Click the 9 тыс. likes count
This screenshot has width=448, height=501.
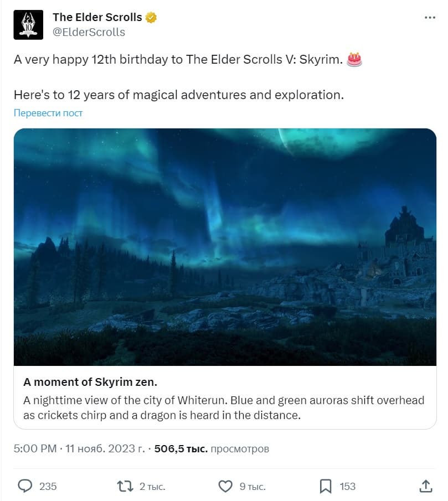click(x=253, y=486)
